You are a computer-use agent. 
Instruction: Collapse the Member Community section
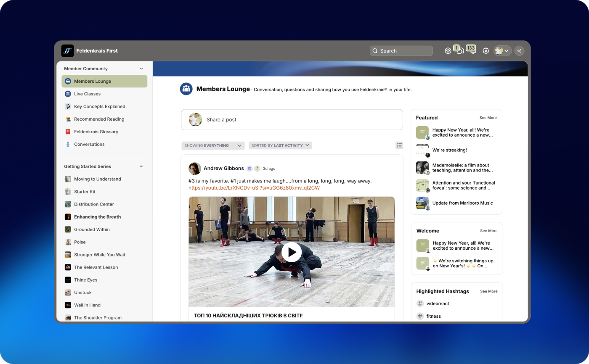pos(141,69)
